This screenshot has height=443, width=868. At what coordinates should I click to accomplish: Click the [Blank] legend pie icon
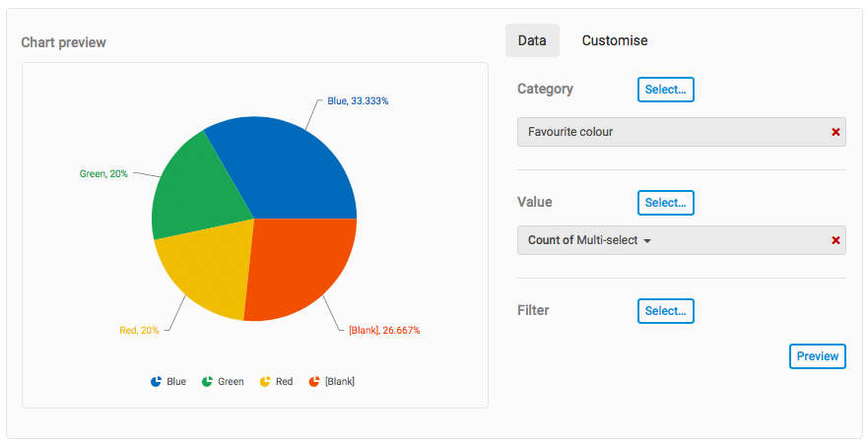[x=313, y=382]
